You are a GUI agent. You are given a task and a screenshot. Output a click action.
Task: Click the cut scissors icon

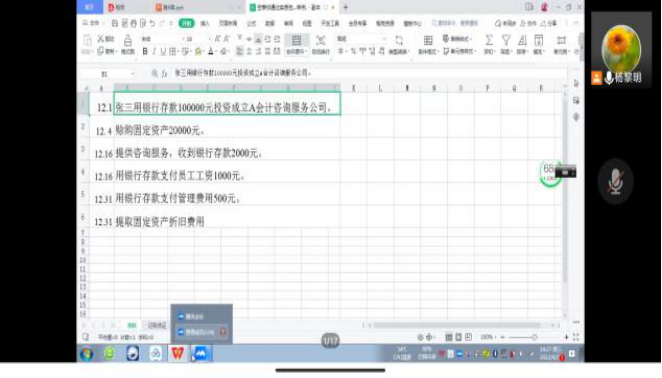click(x=101, y=39)
